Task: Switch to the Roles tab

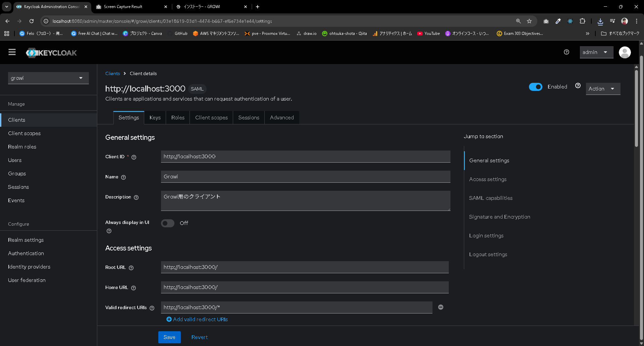Action: [178, 118]
